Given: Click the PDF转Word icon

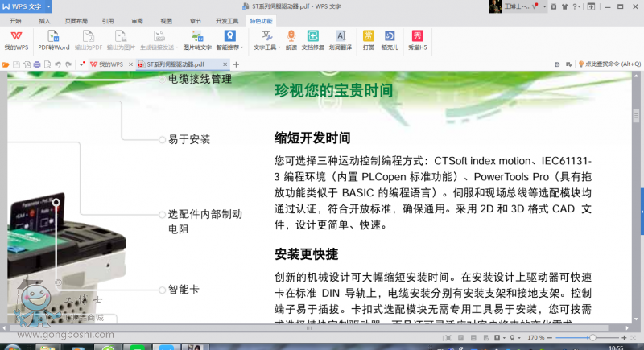Looking at the screenshot, I should pos(53,40).
